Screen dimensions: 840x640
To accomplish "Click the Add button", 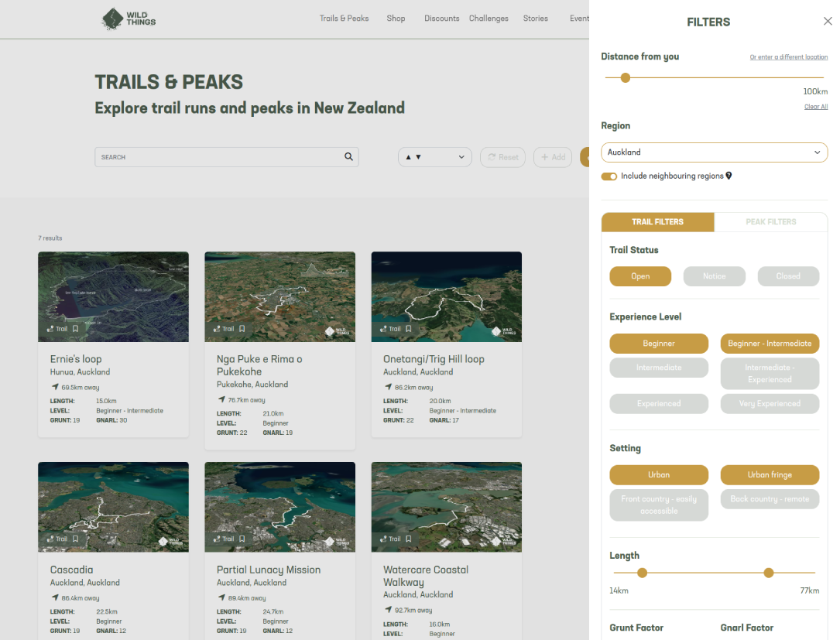I will pos(553,157).
